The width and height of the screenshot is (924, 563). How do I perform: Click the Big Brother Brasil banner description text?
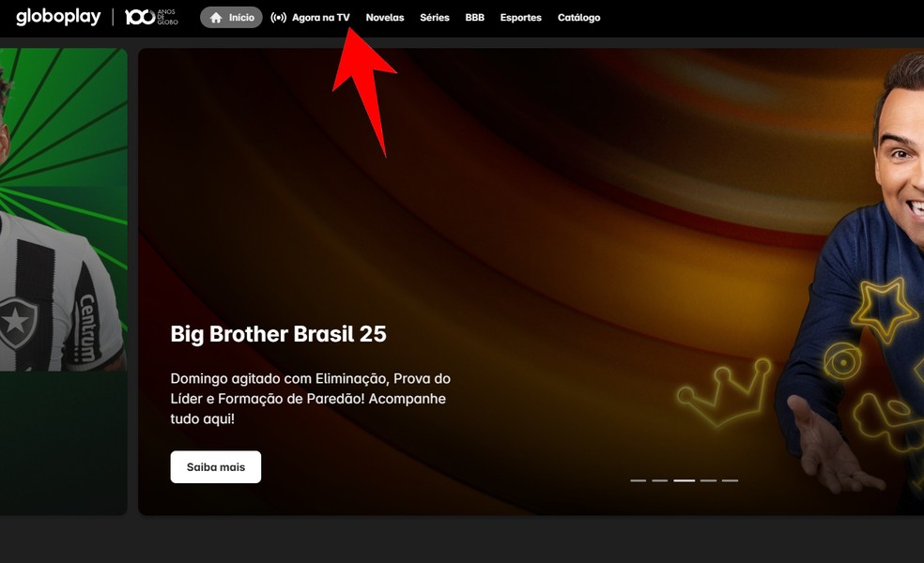(311, 399)
